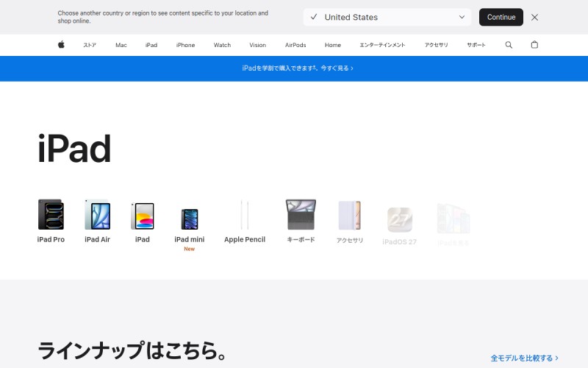Click the Apple logo home icon
Screen dimensions: 588x368
[x=61, y=45]
